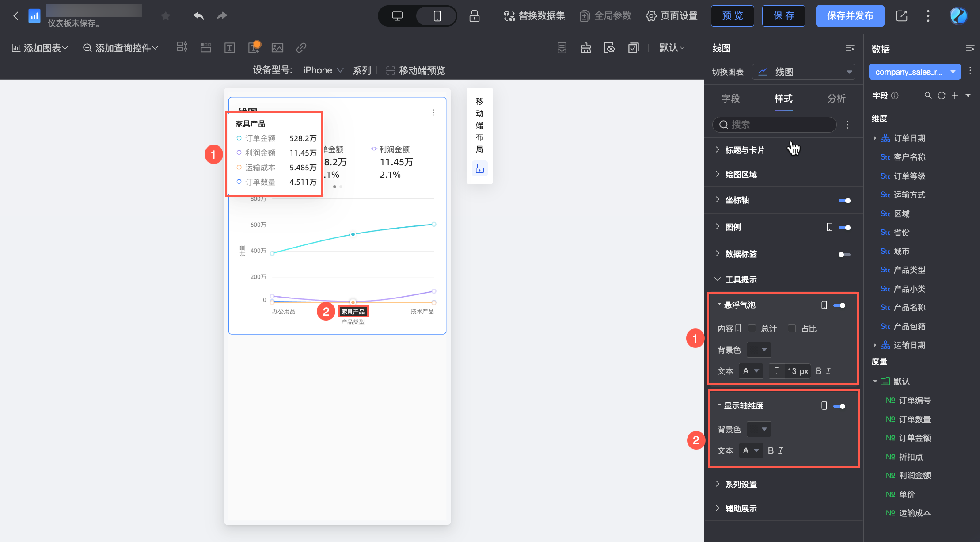Open the 分析 tab
The height and width of the screenshot is (542, 980).
(x=836, y=98)
